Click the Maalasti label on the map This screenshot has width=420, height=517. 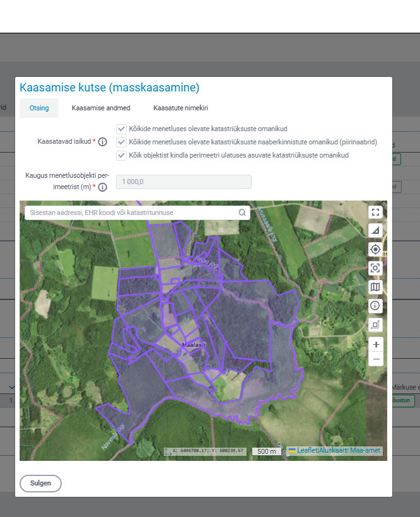point(194,345)
